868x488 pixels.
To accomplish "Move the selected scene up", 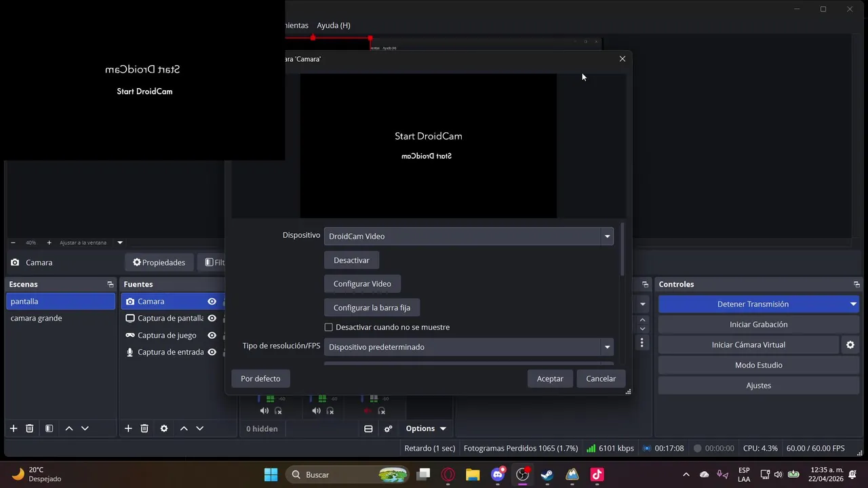I will 68,428.
